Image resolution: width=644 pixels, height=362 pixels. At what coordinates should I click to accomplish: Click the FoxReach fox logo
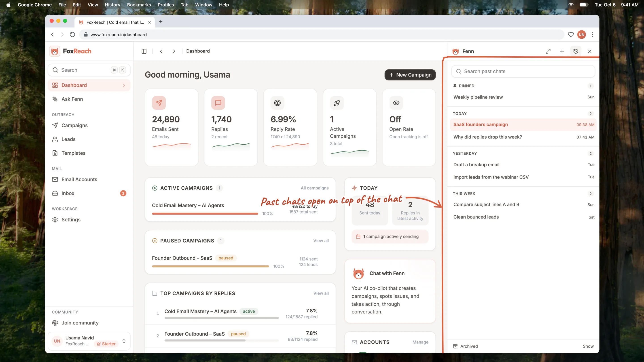pyautogui.click(x=55, y=51)
